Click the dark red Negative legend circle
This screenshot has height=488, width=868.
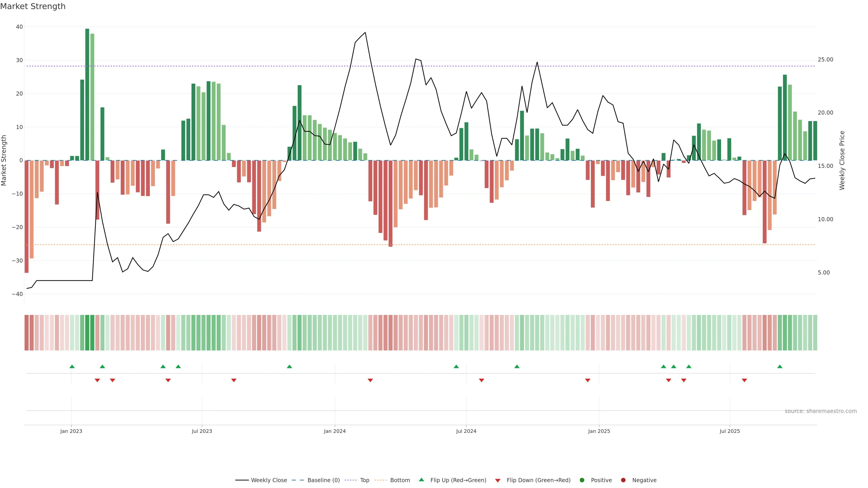point(623,480)
